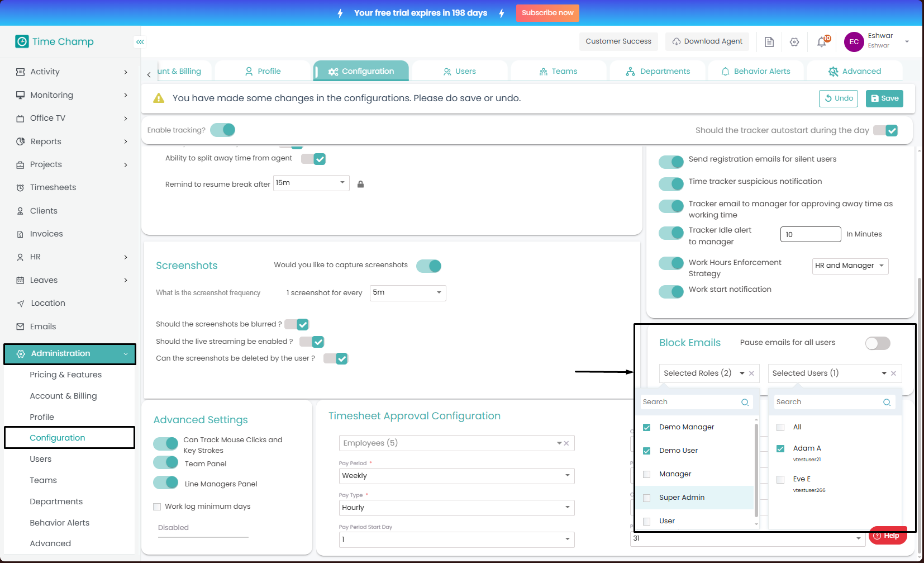
Task: Open the screenshot frequency 5m dropdown
Action: pyautogui.click(x=408, y=293)
